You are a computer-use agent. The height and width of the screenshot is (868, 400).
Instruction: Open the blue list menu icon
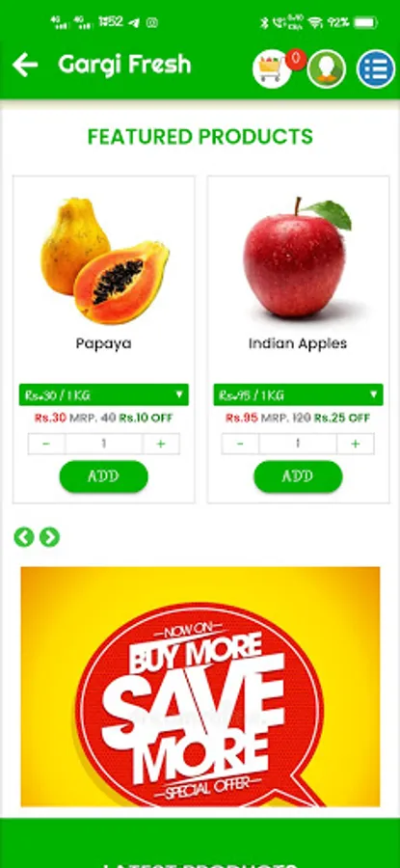(376, 69)
